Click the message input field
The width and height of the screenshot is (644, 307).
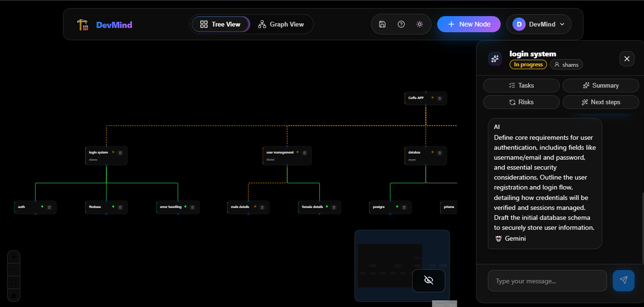click(x=547, y=281)
